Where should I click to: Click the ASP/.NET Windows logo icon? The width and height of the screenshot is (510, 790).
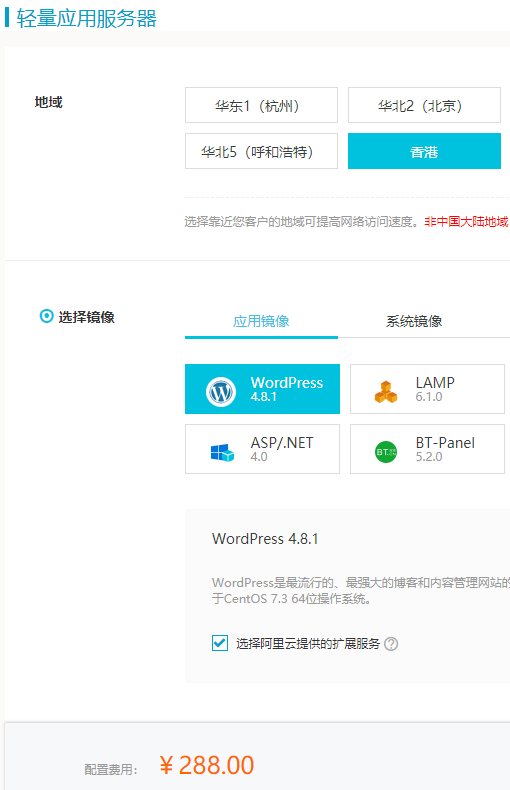point(222,452)
